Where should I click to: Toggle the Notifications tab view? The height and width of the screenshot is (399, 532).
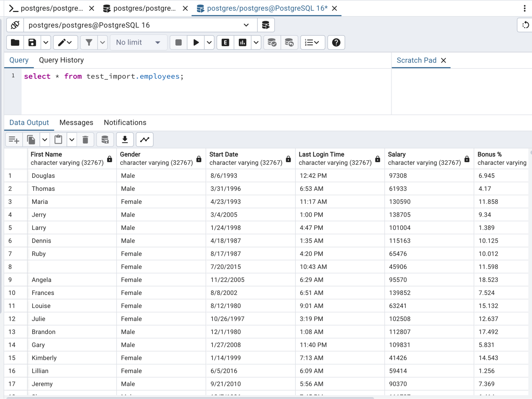click(125, 122)
